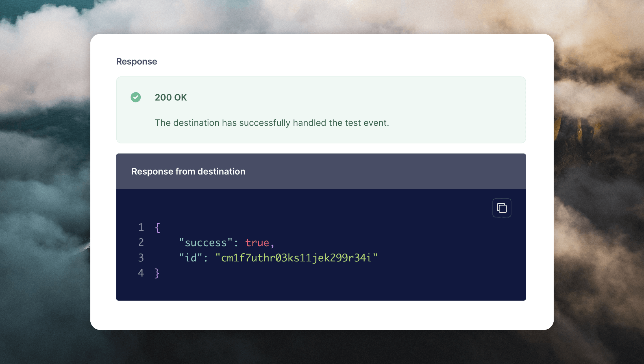644x364 pixels.
Task: Click the "success" key in JSON
Action: pyautogui.click(x=206, y=243)
